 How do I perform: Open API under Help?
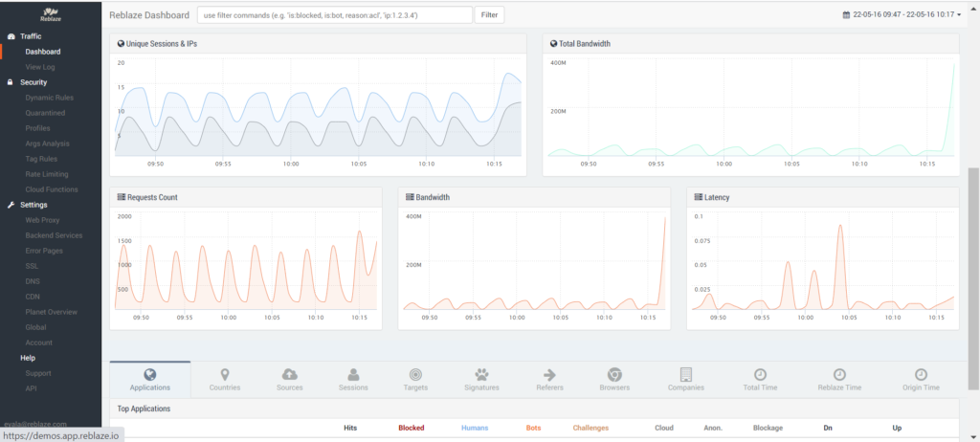31,388
